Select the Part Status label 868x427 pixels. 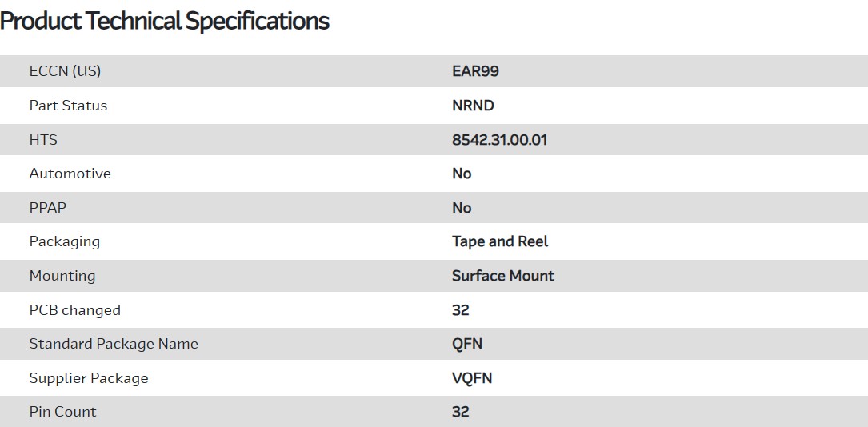click(68, 106)
